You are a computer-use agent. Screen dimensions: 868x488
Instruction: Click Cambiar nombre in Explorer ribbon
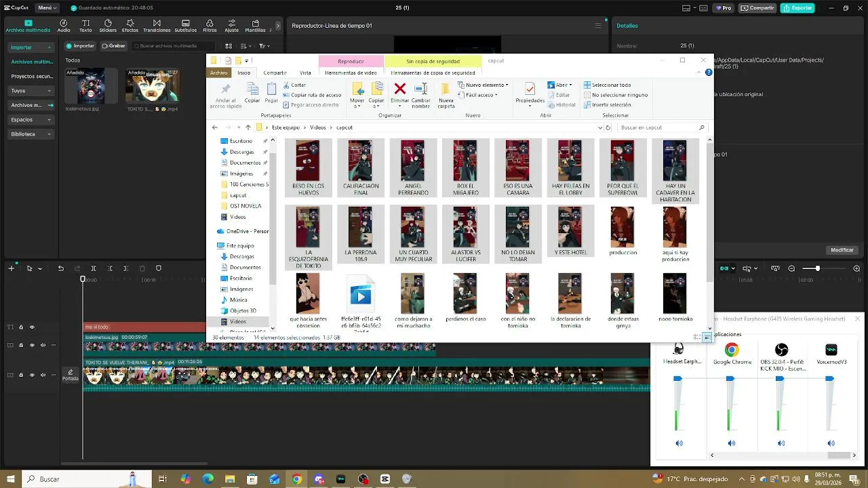tap(420, 95)
